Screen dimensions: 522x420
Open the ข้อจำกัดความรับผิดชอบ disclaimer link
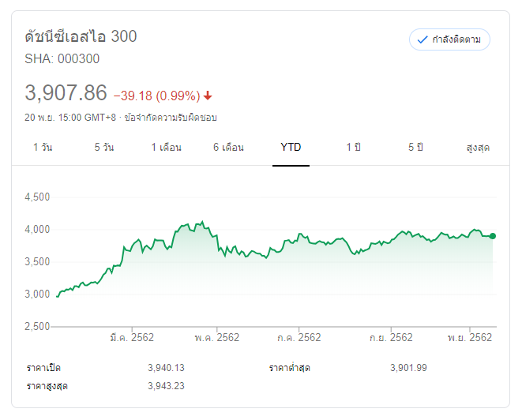[171, 117]
